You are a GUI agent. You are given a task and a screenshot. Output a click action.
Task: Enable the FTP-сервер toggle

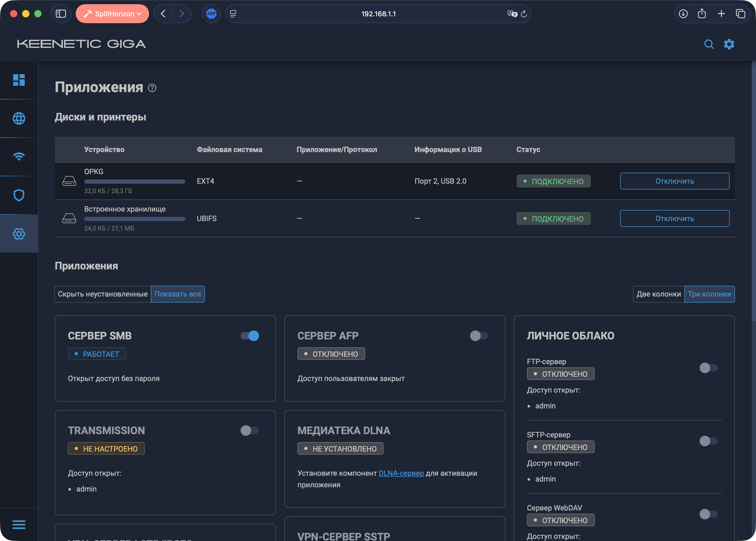[709, 368]
